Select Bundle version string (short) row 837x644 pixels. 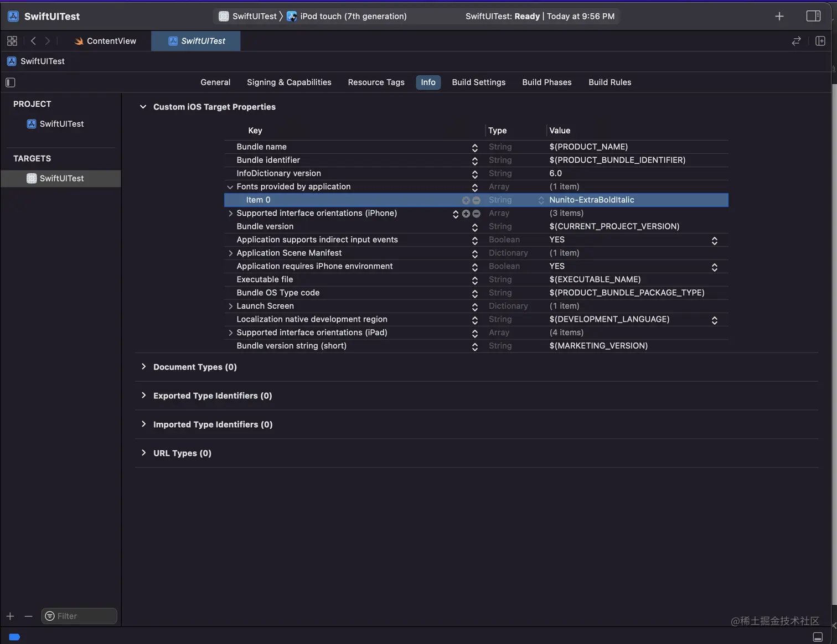tap(476, 346)
